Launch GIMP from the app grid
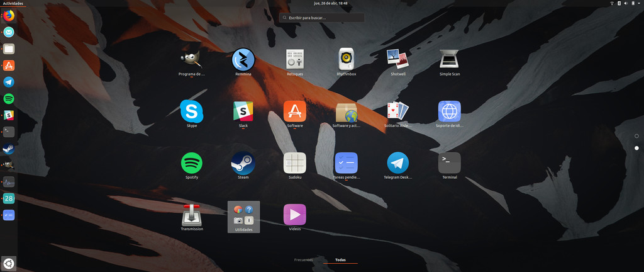Viewport: 644px width, 272px height. point(192,60)
